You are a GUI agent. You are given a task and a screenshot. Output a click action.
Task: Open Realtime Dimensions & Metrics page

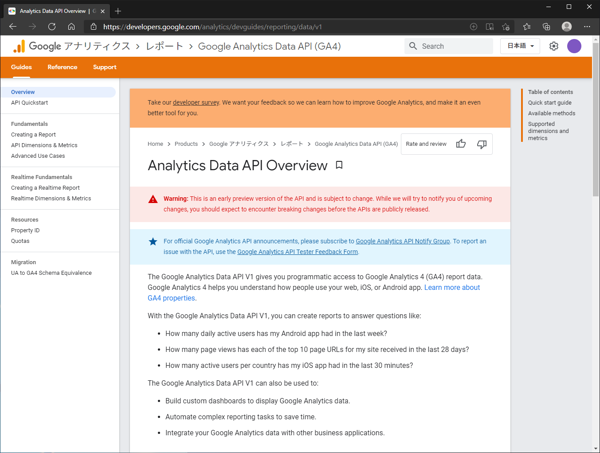coord(51,199)
